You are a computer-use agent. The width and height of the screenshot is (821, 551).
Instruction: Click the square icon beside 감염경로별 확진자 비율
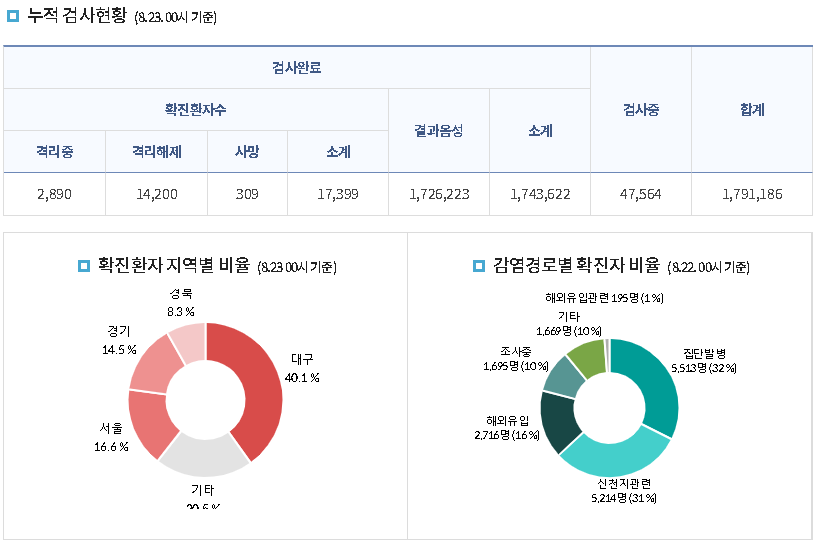tap(479, 266)
